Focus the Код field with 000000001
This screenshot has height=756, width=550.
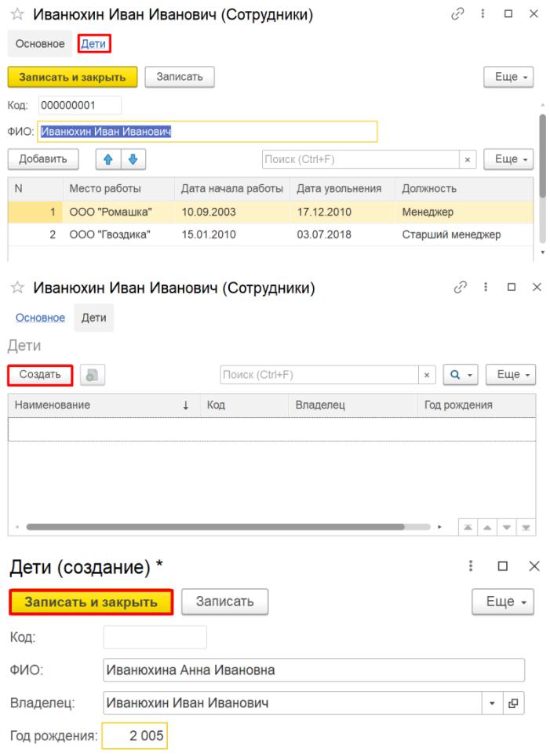79,105
